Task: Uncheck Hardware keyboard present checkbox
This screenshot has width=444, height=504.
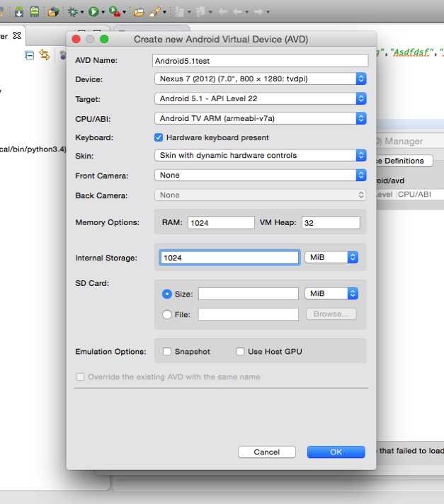Action: 159,137
